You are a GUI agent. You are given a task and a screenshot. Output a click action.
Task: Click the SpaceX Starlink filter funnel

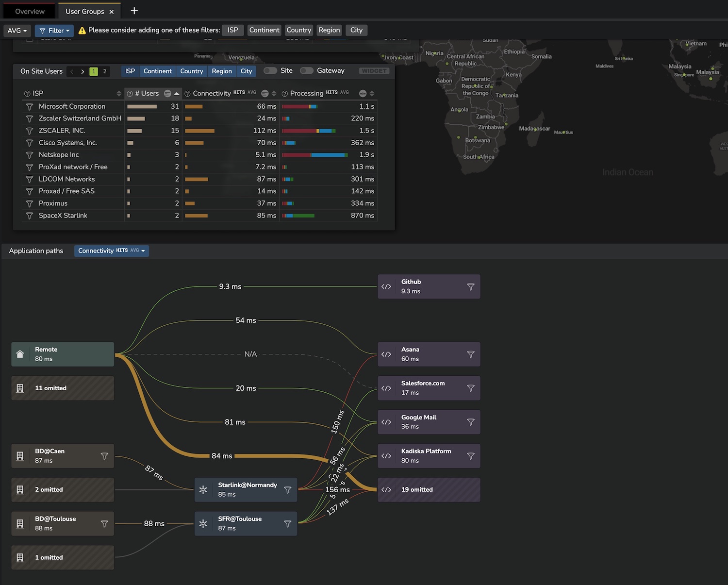[x=29, y=216]
